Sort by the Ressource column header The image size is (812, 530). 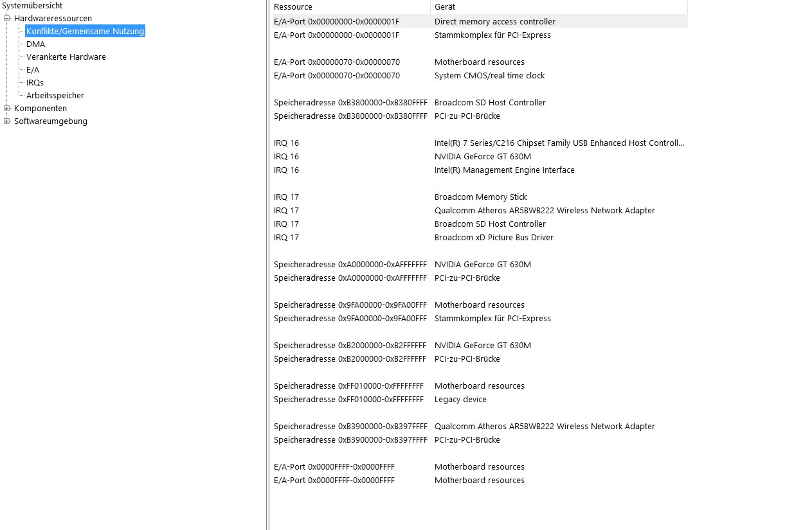351,7
